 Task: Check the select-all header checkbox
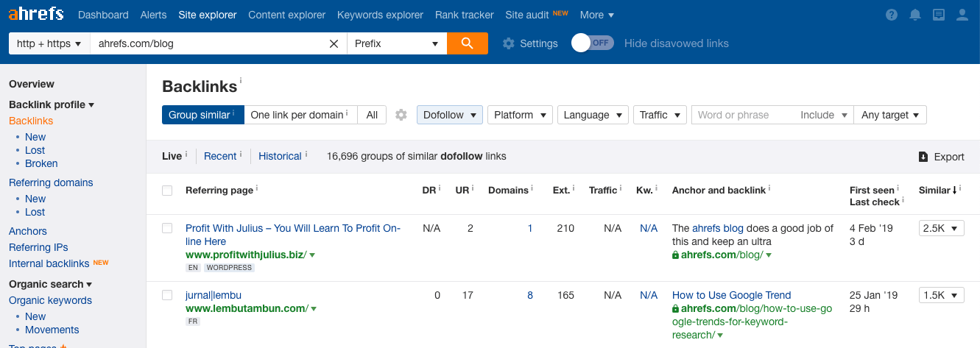click(x=167, y=191)
